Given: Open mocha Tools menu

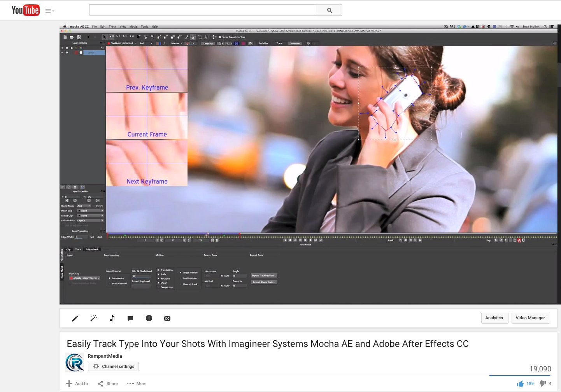Looking at the screenshot, I should click(144, 27).
